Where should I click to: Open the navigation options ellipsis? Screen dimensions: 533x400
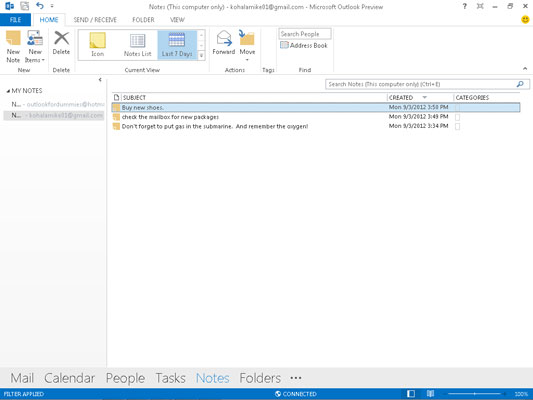point(296,378)
